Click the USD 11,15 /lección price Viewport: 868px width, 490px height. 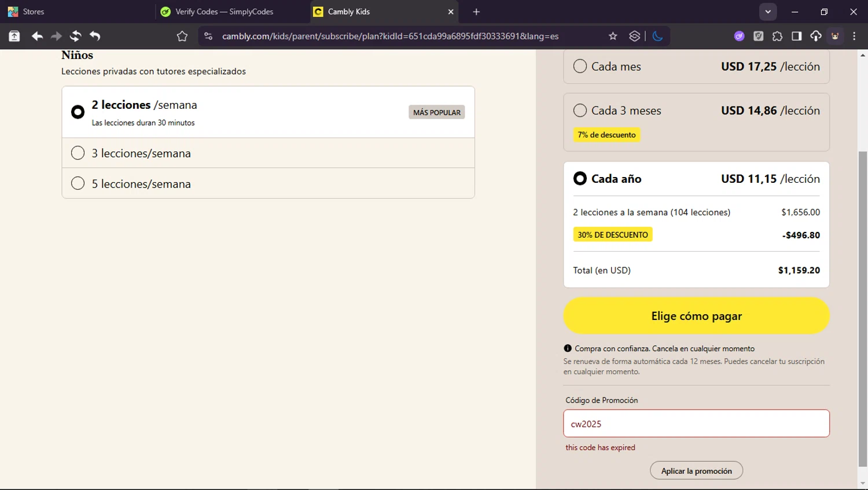[770, 179]
